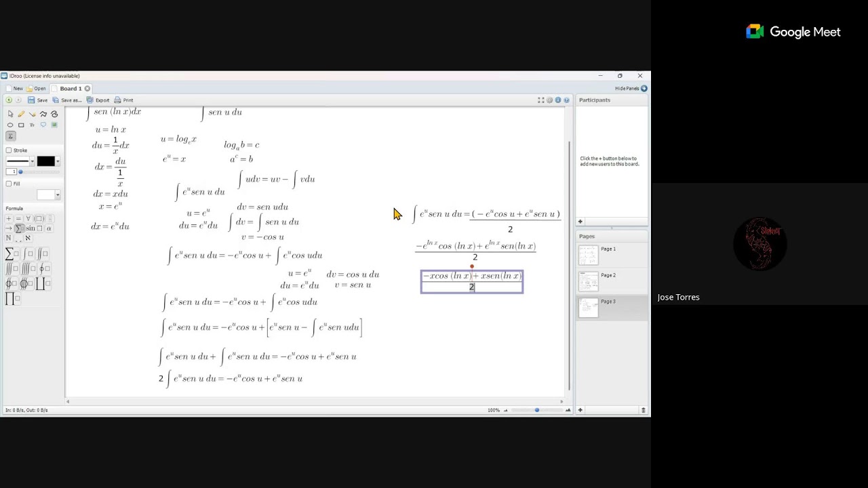This screenshot has width=868, height=488.
Task: Open the Greek alpha symbols group
Action: click(49, 228)
